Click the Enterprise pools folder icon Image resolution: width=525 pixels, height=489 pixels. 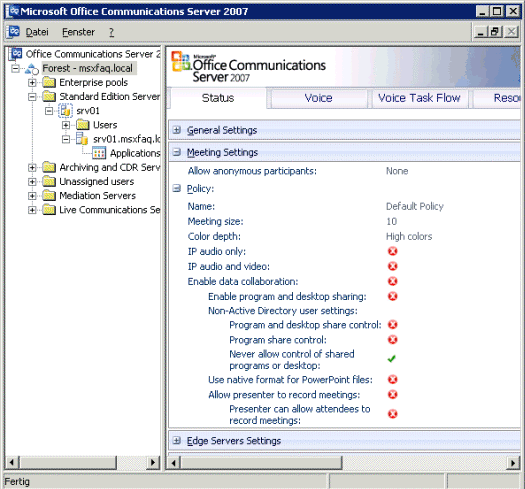pyautogui.click(x=49, y=82)
